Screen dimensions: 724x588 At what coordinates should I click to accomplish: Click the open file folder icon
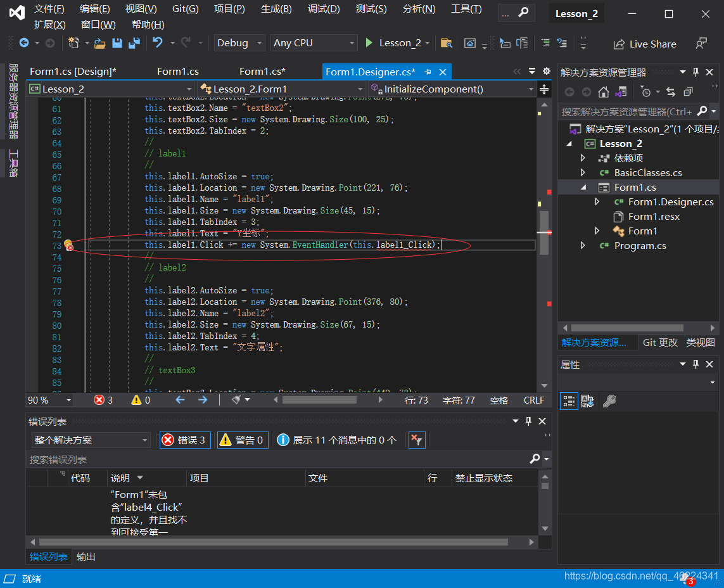99,44
